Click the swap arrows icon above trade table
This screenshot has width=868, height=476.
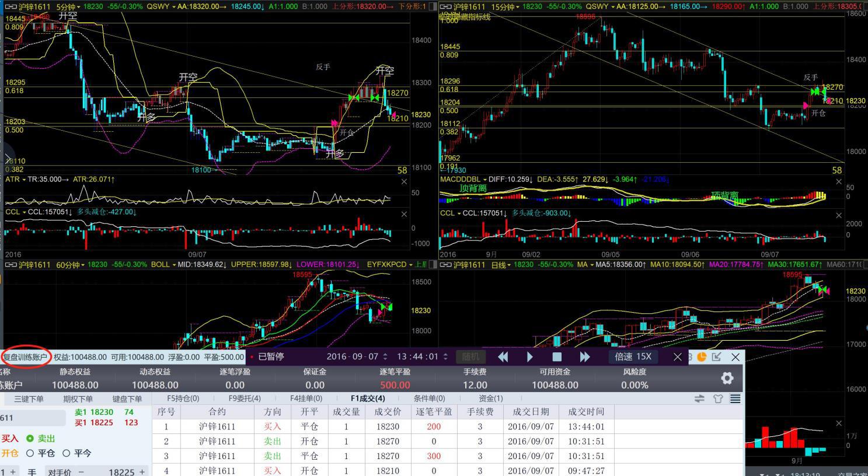point(699,398)
